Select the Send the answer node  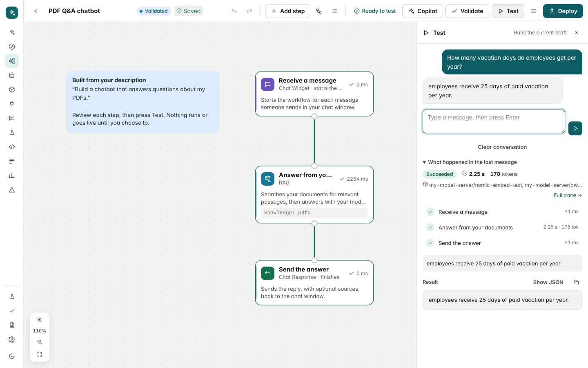pos(314,283)
